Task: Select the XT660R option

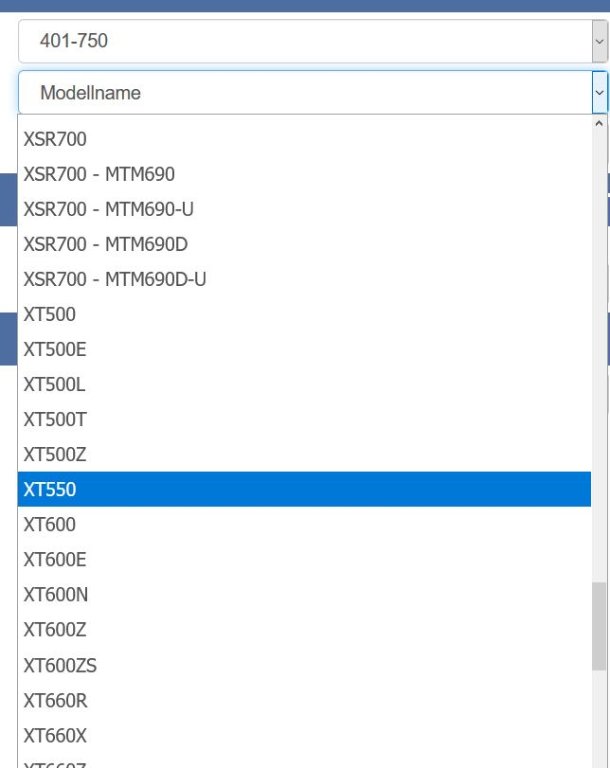Action: click(304, 700)
